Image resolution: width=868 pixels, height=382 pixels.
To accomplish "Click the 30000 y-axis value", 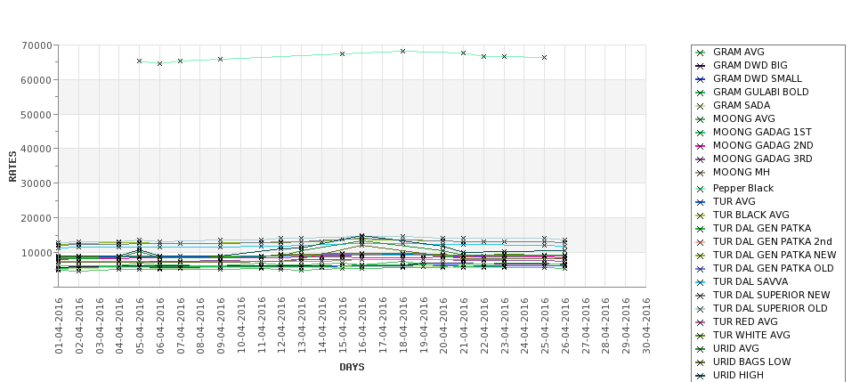I will [x=38, y=183].
